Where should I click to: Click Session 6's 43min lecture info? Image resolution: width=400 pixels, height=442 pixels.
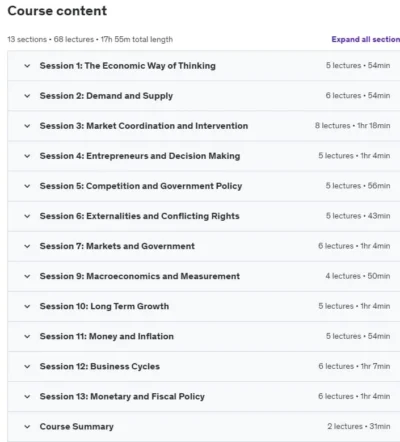[358, 216]
